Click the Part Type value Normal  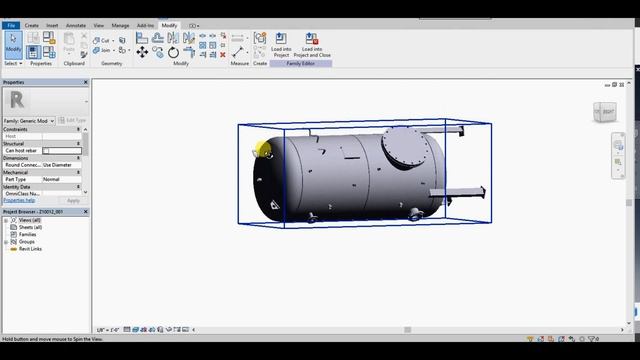[62, 180]
